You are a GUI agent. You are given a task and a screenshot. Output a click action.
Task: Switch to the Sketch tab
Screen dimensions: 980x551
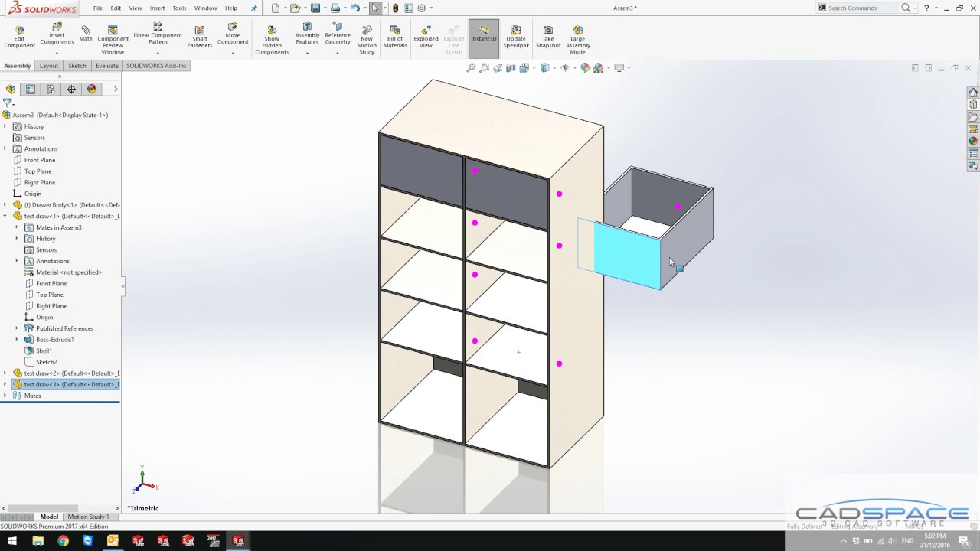(x=77, y=66)
